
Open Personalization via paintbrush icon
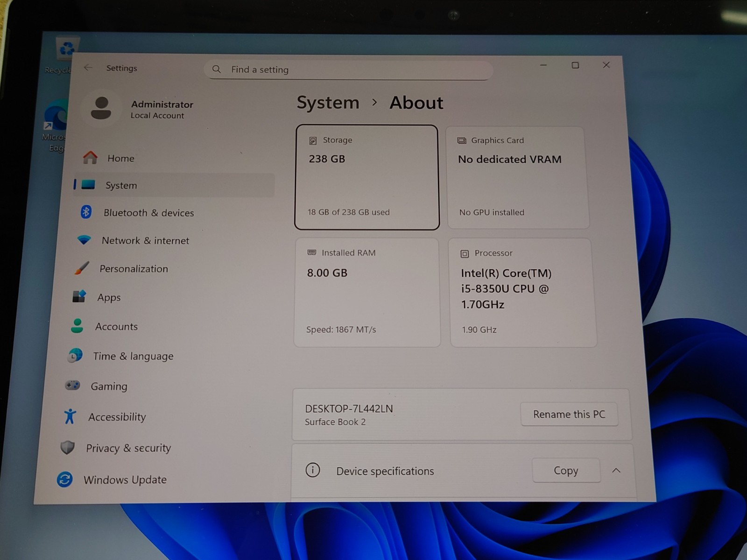pos(81,268)
